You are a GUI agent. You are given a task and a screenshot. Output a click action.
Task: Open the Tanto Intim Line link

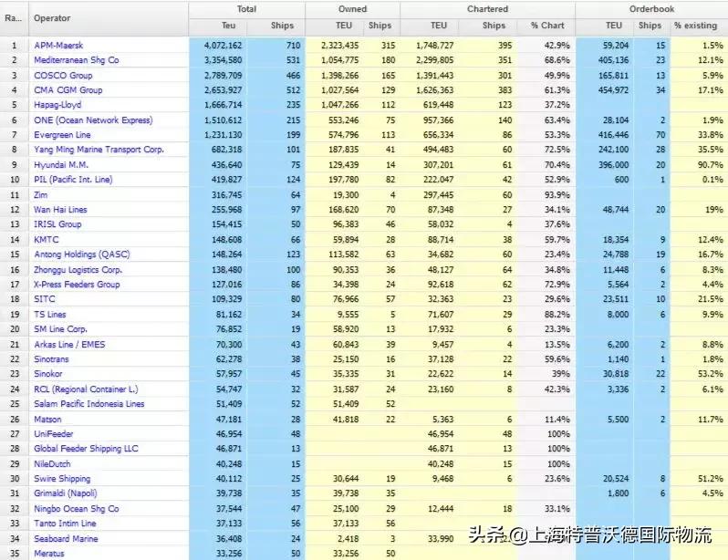65,524
